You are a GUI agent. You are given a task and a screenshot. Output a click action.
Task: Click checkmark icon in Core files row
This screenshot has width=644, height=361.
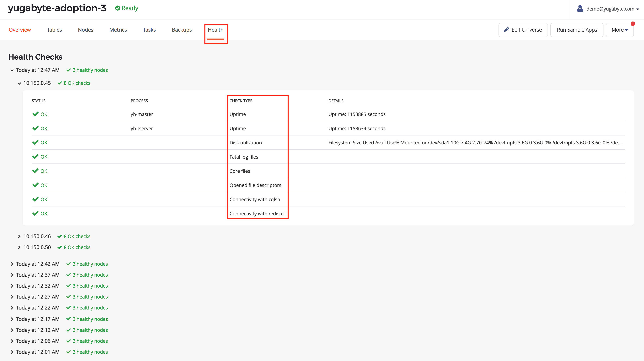point(35,171)
